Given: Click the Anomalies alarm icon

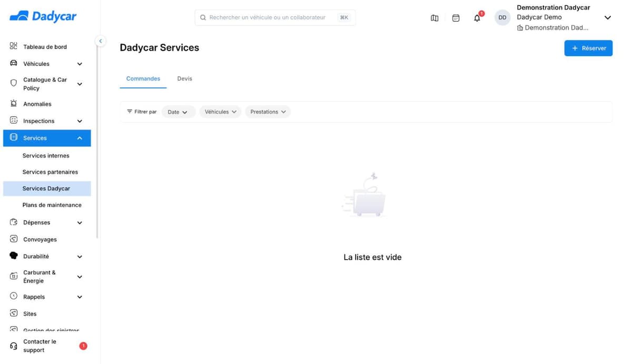Looking at the screenshot, I should 14,104.
